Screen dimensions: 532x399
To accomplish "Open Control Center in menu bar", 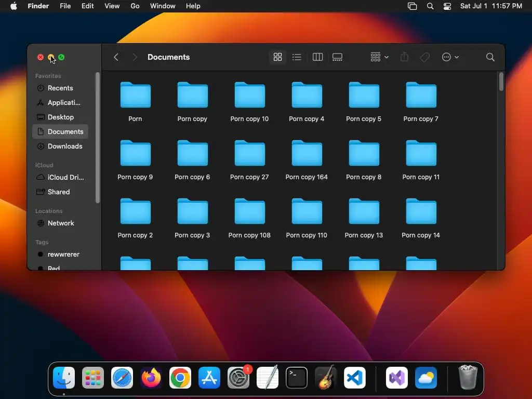I will click(447, 6).
